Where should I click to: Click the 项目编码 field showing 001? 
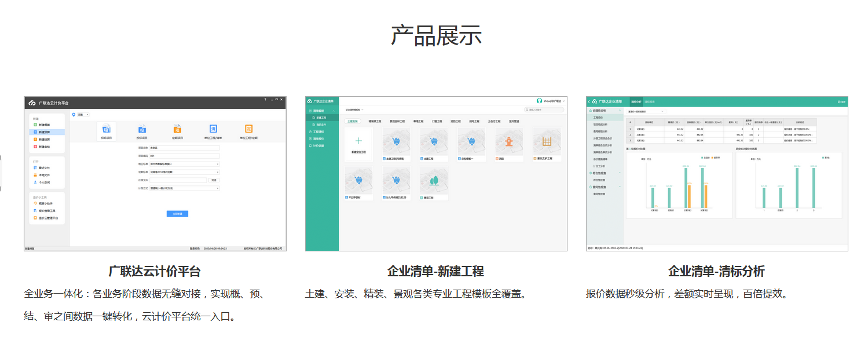[x=184, y=156]
